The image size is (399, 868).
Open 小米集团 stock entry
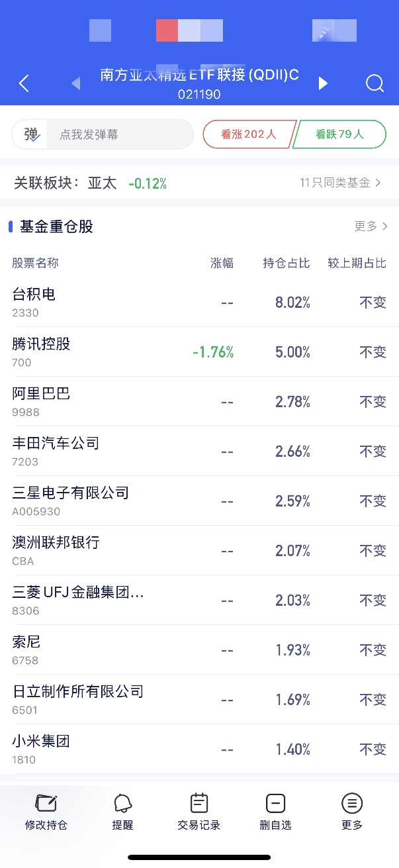(199, 749)
